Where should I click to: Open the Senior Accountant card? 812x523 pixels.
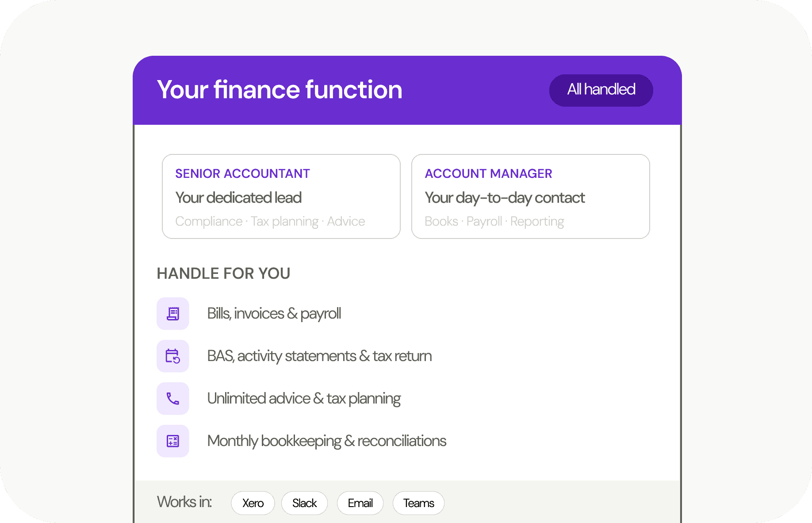tap(281, 196)
